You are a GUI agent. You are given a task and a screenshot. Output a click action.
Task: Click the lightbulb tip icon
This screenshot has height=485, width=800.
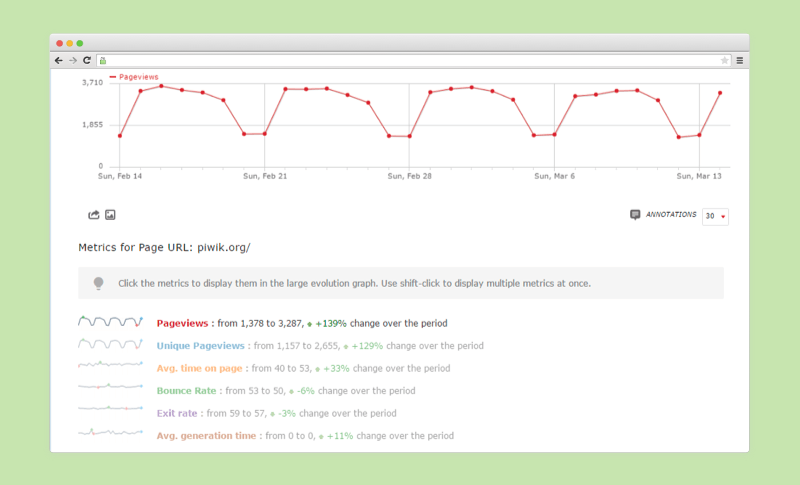tap(98, 283)
